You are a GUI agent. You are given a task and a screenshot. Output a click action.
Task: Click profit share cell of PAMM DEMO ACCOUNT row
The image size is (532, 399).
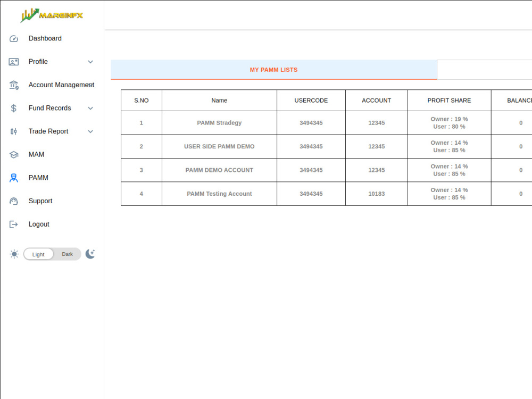(x=449, y=170)
